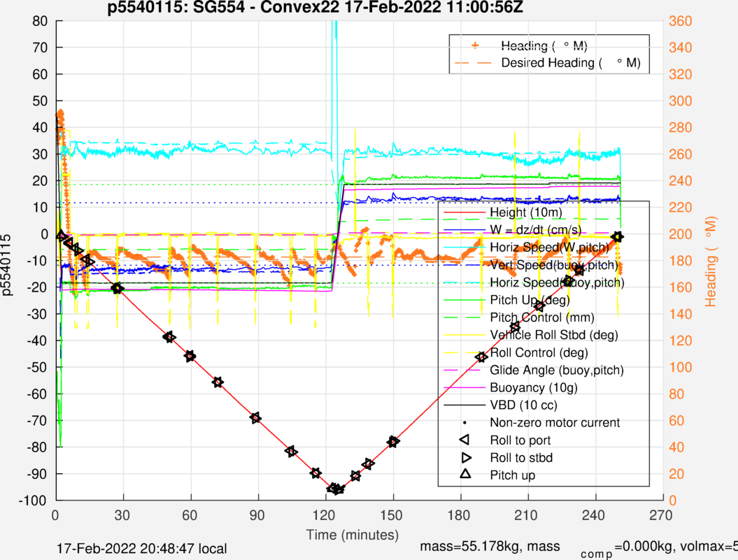Click the marker cluster at the dive's deepest point
Image resolution: width=738 pixels, height=560 pixels.
click(336, 489)
